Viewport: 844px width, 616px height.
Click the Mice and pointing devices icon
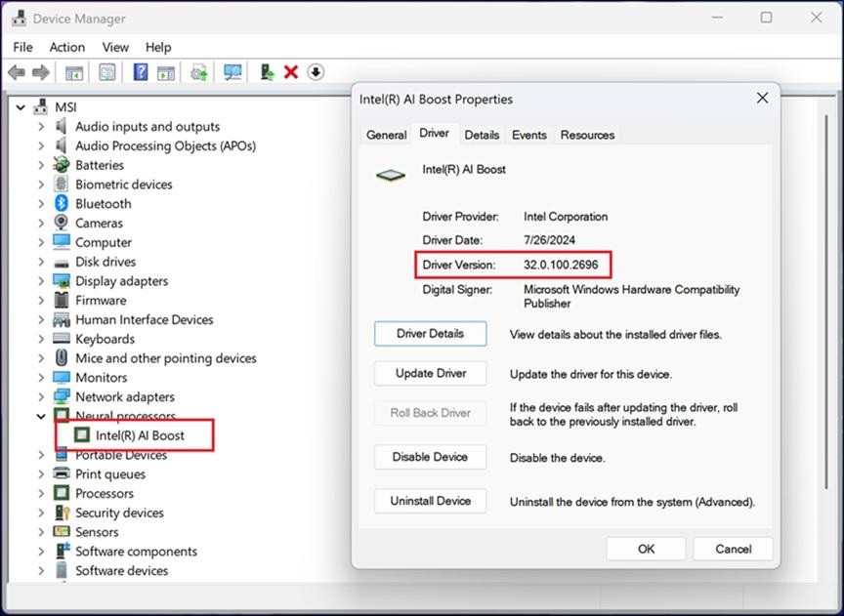tap(62, 358)
